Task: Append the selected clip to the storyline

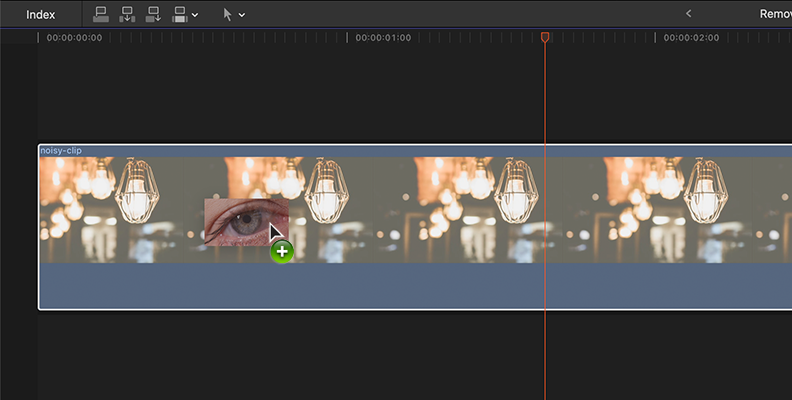Action: click(154, 14)
